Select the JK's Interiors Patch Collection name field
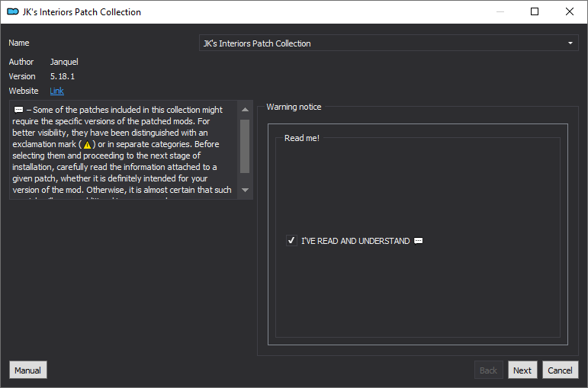588x388 pixels. pos(388,43)
